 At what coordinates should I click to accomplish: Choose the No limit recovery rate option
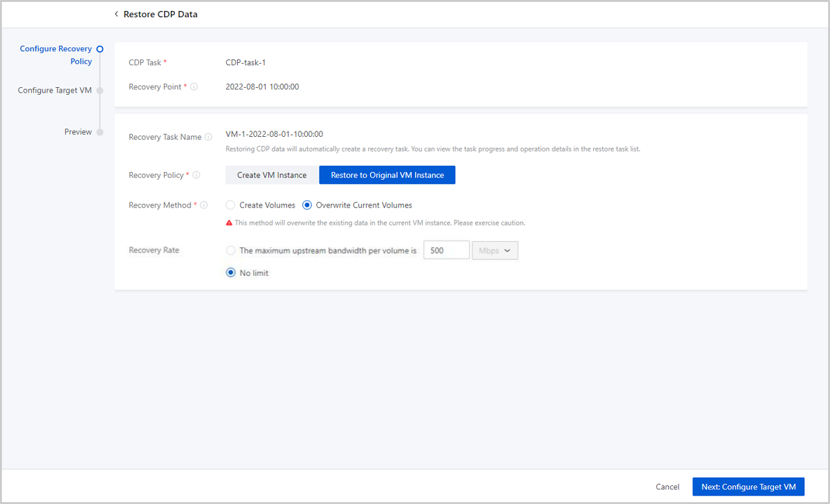point(231,273)
